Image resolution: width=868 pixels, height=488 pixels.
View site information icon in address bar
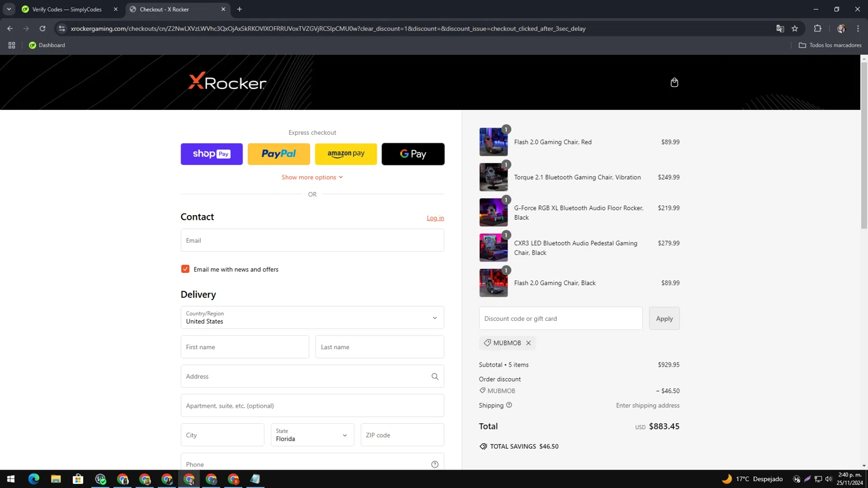click(62, 28)
